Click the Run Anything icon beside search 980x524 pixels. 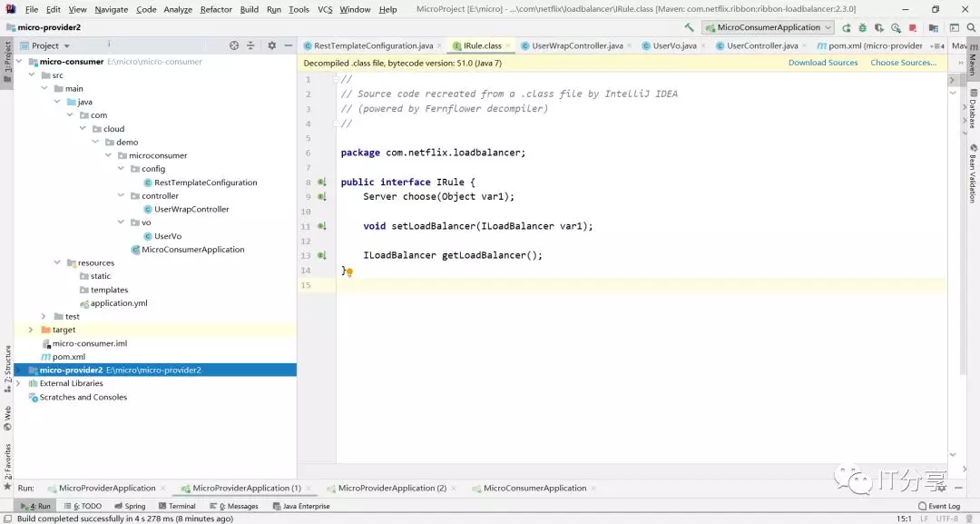(955, 27)
